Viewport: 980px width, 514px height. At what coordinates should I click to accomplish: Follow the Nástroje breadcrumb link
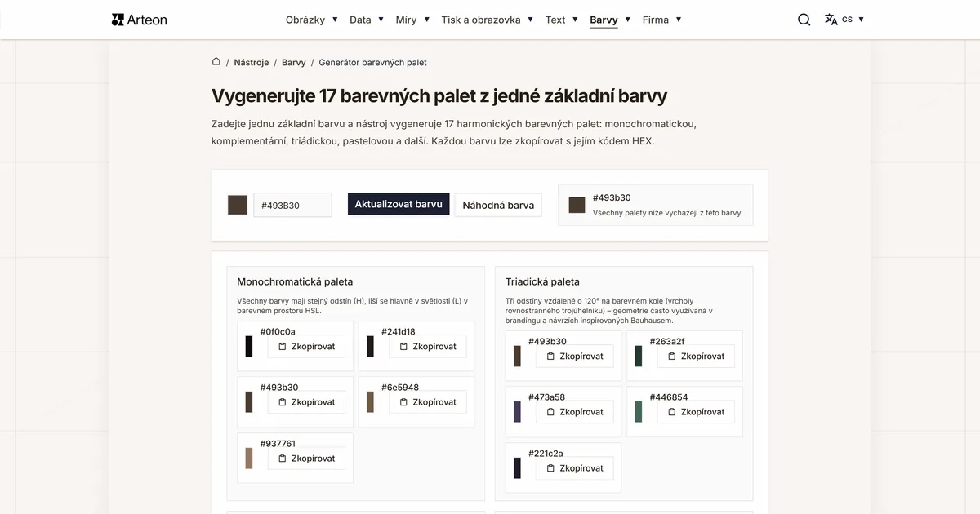252,62
